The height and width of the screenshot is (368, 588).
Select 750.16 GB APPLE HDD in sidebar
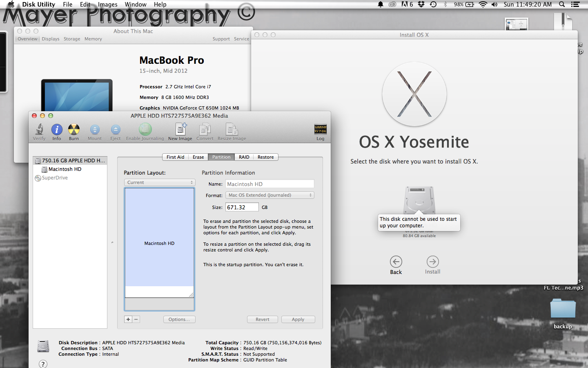[x=70, y=160]
